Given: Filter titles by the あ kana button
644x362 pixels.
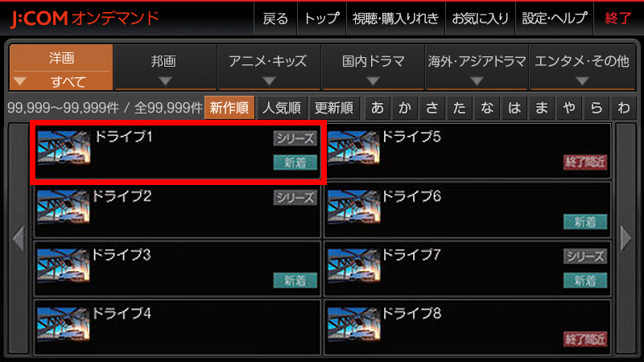Looking at the screenshot, I should (378, 108).
